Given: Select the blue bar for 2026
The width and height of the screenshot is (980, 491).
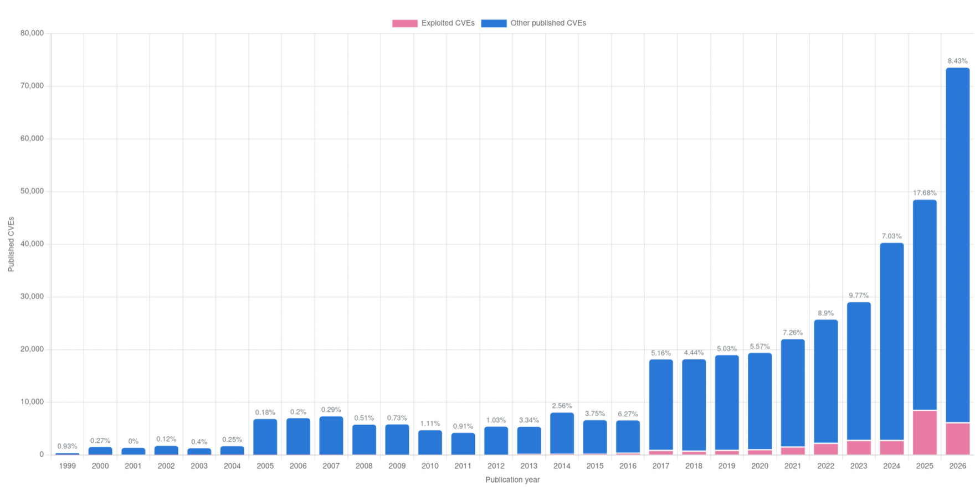Looking at the screenshot, I should point(957,245).
